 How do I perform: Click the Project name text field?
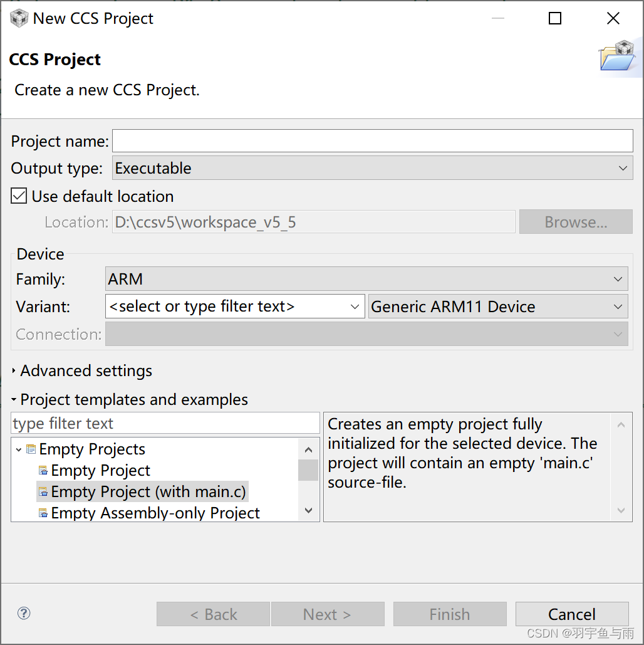pyautogui.click(x=372, y=141)
